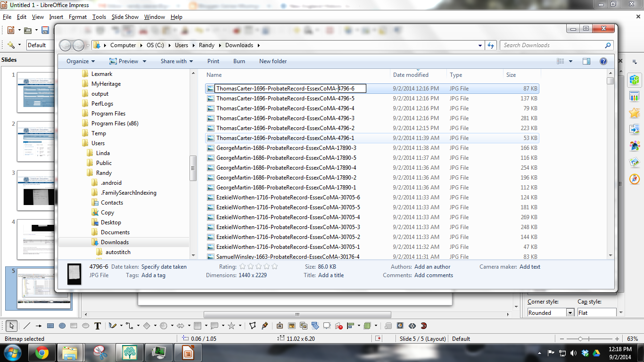Open the change view options dropdown arrow
The width and height of the screenshot is (644, 362).
pyautogui.click(x=570, y=61)
